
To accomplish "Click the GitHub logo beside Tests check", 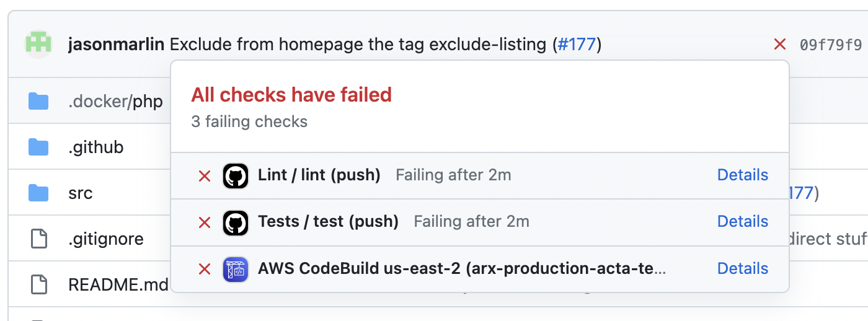I will [236, 222].
